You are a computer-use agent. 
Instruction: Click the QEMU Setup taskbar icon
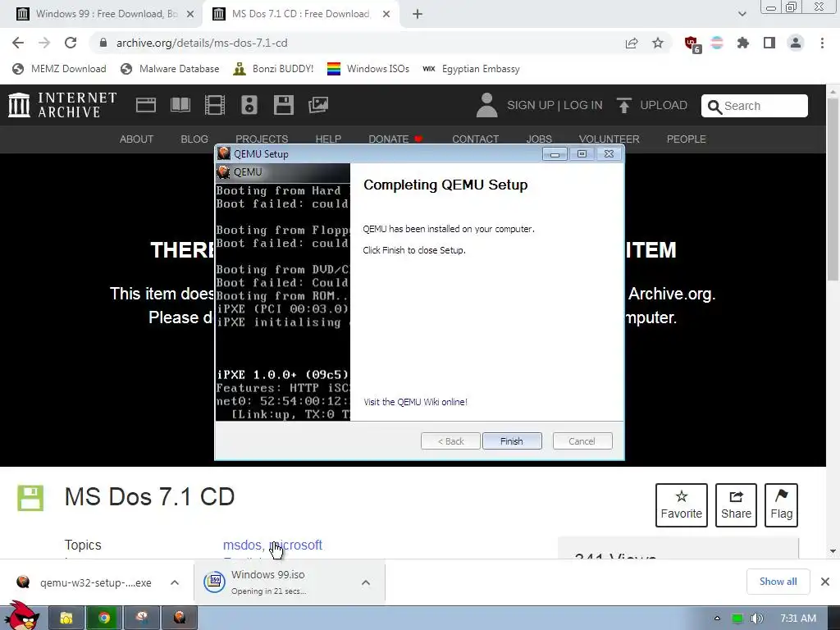(x=180, y=619)
